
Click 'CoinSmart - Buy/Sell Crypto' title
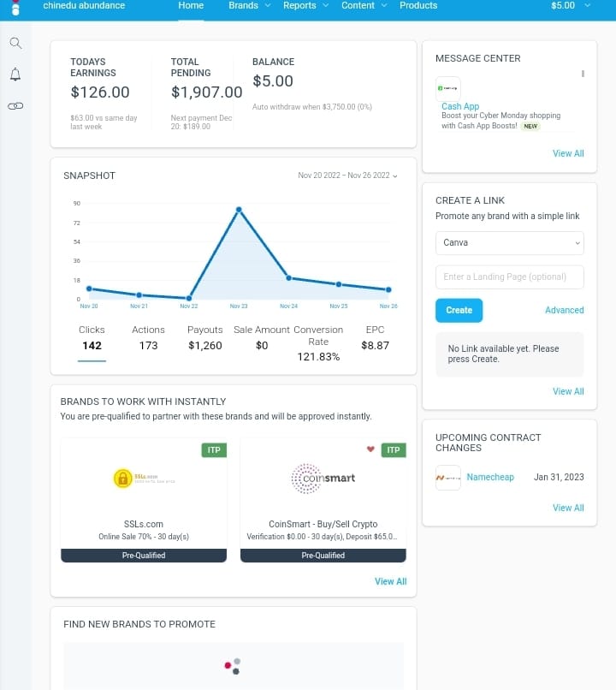point(323,524)
